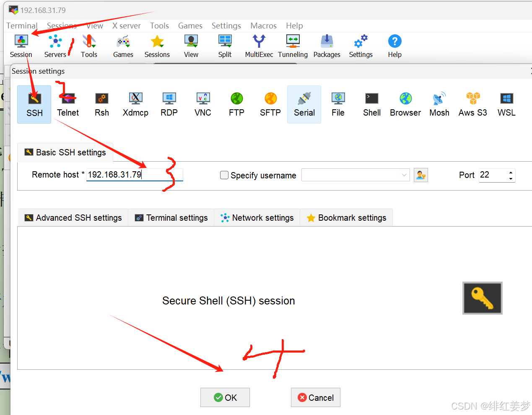Decrease the Port value with down arrow

click(511, 179)
